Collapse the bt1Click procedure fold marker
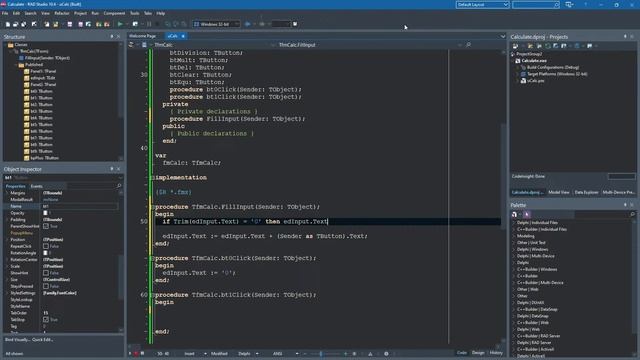640x360 pixels. click(152, 295)
